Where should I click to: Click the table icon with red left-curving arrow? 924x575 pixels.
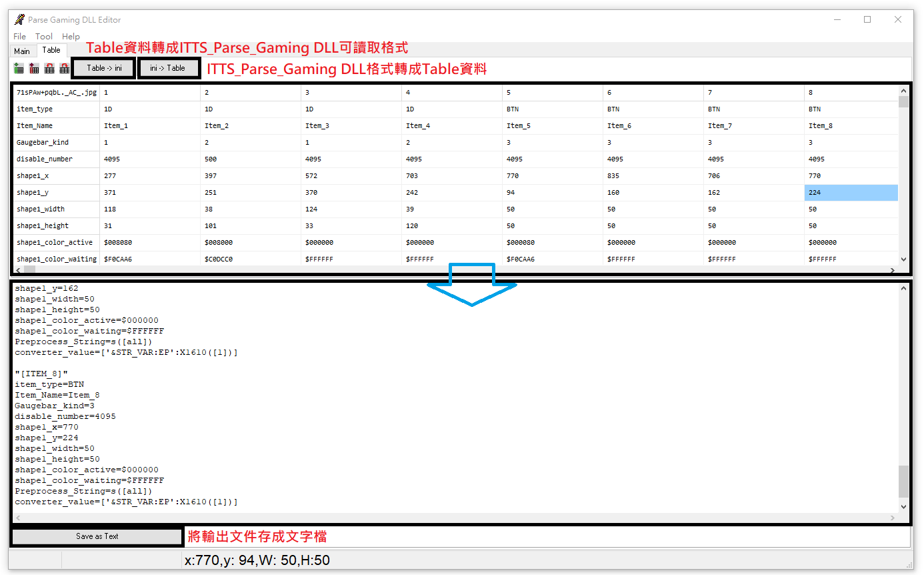[x=49, y=68]
